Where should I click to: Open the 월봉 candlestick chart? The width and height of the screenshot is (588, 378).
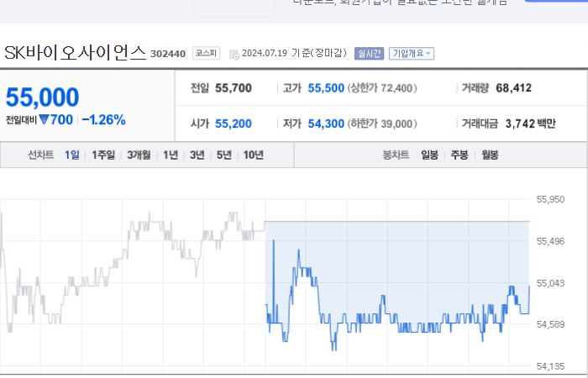tap(490, 155)
